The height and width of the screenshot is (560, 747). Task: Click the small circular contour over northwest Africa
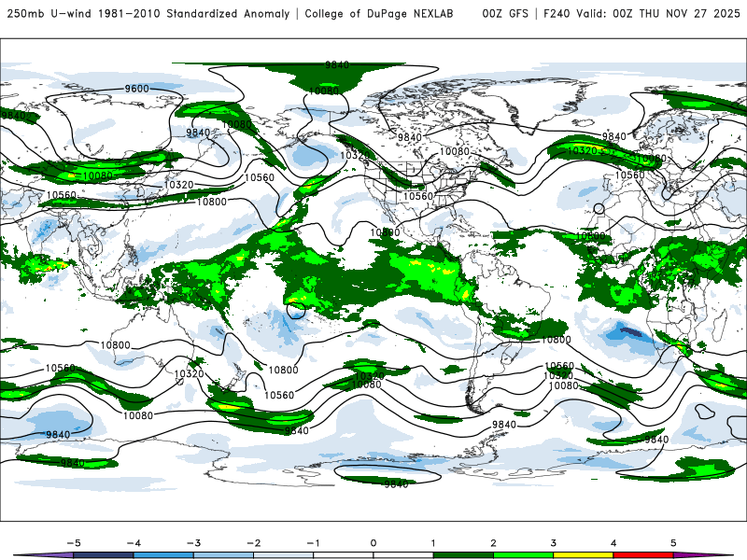599,208
